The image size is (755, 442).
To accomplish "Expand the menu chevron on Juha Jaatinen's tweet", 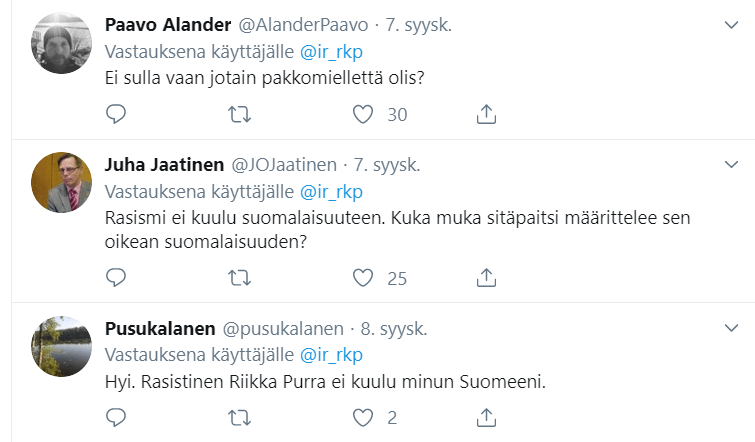I will (731, 163).
